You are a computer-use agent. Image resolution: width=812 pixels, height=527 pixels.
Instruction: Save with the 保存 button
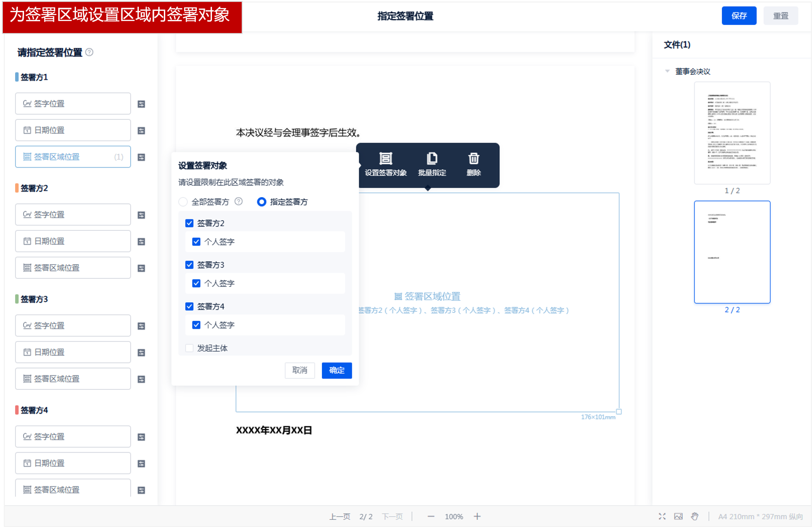click(739, 16)
